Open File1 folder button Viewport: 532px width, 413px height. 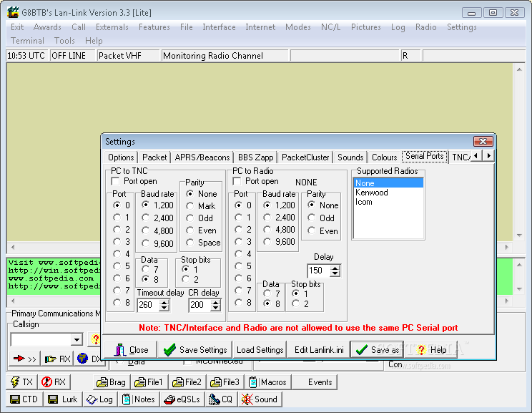point(149,382)
